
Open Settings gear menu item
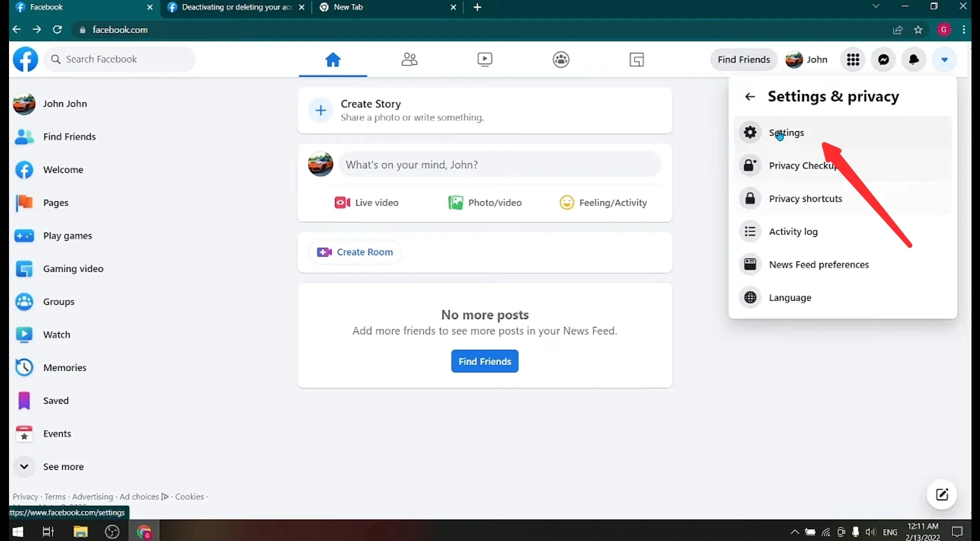[843, 132]
